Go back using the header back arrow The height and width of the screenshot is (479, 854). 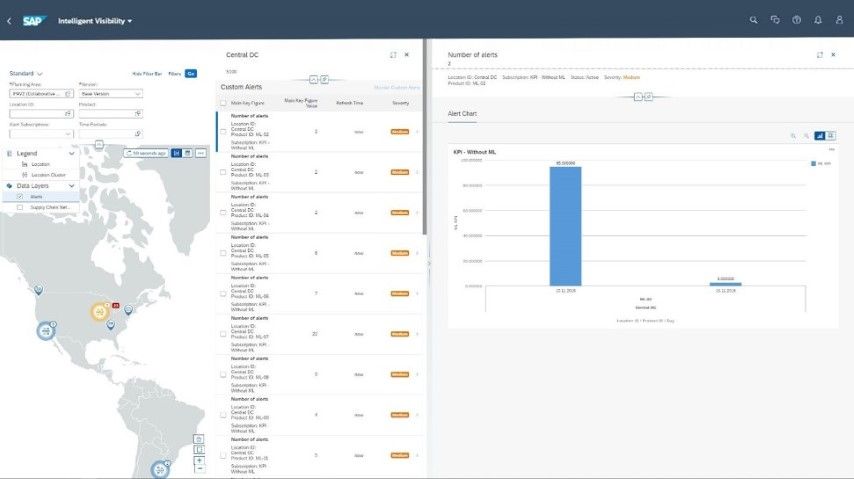pos(9,21)
